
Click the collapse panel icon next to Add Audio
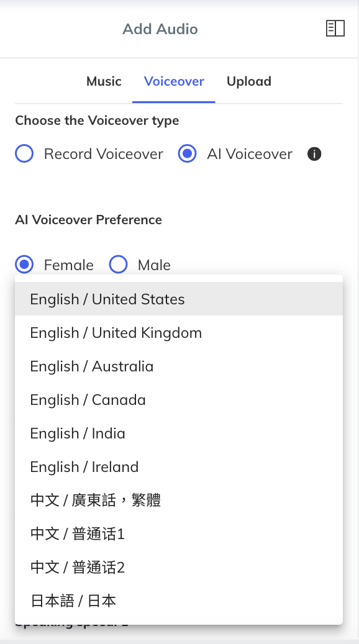coord(335,28)
